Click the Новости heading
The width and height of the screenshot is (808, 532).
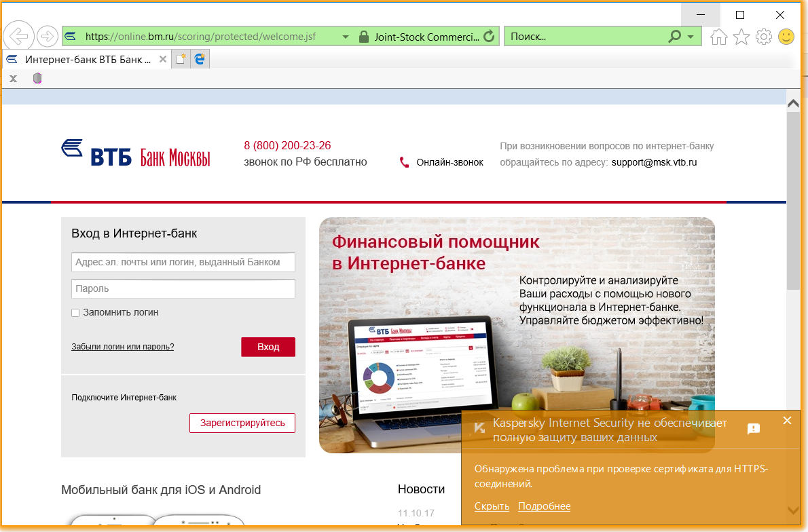tap(421, 489)
